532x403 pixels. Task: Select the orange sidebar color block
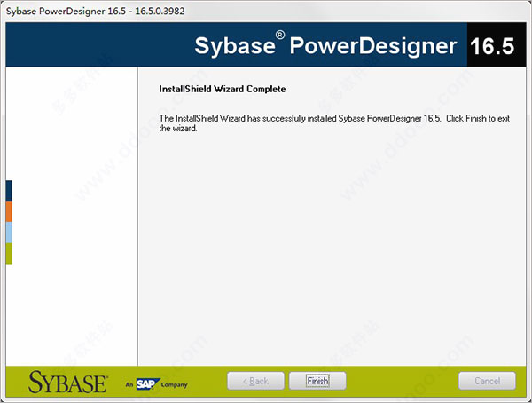pyautogui.click(x=9, y=211)
